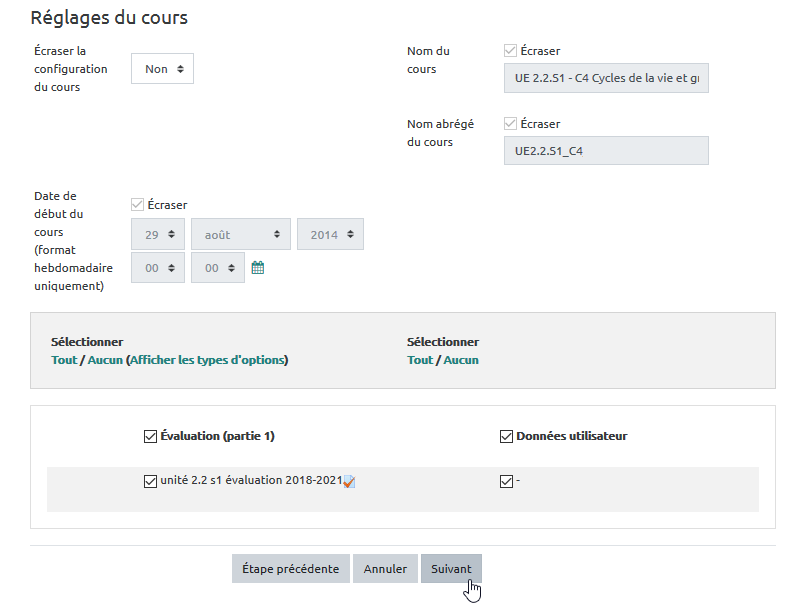Viewport: 787px width, 610px height.
Task: Open the Écraser la configuration dropdown set to Non
Action: tap(162, 69)
